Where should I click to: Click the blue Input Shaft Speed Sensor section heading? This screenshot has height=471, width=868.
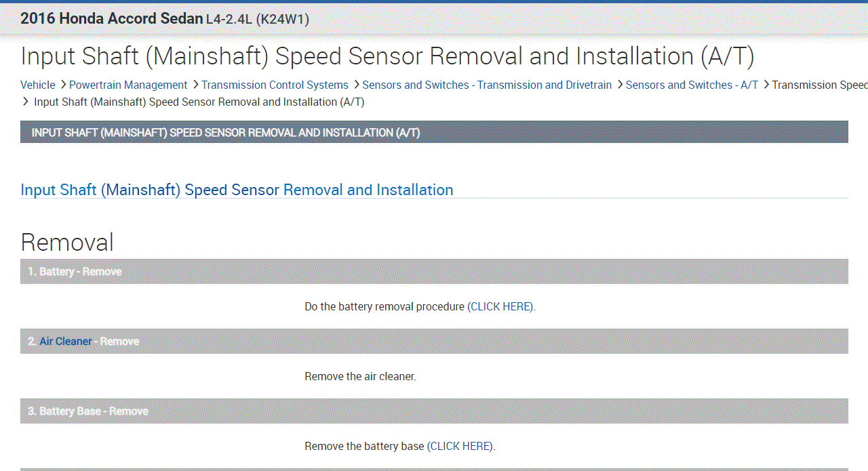pos(237,190)
